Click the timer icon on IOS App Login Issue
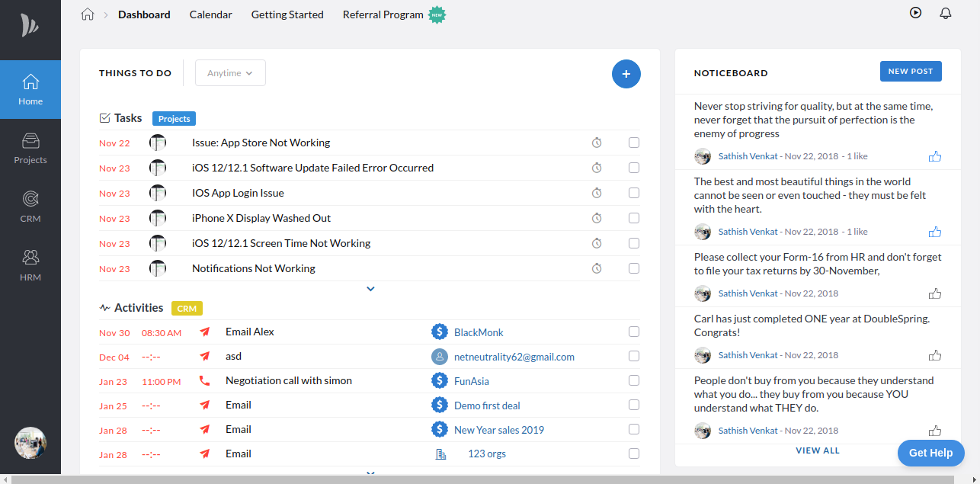This screenshot has height=484, width=980. pos(597,193)
